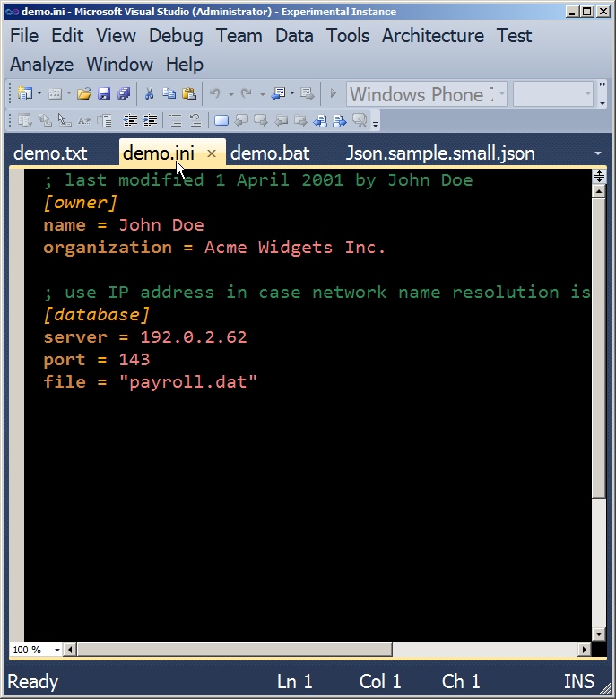Start debugging with the play arrow
Image resolution: width=616 pixels, height=699 pixels.
pos(334,93)
